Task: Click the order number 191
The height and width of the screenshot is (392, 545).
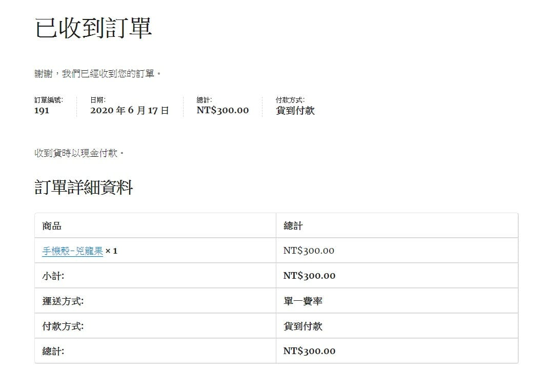Action: point(42,110)
